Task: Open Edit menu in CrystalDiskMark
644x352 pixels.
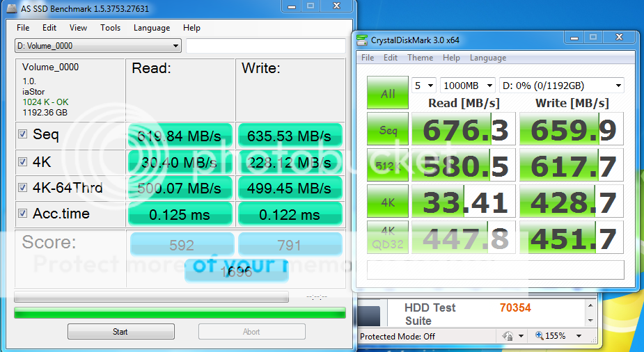Action: (390, 58)
